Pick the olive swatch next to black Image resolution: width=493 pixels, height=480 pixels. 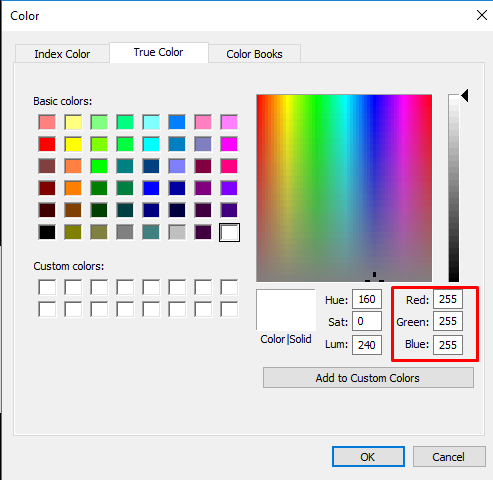coord(73,232)
